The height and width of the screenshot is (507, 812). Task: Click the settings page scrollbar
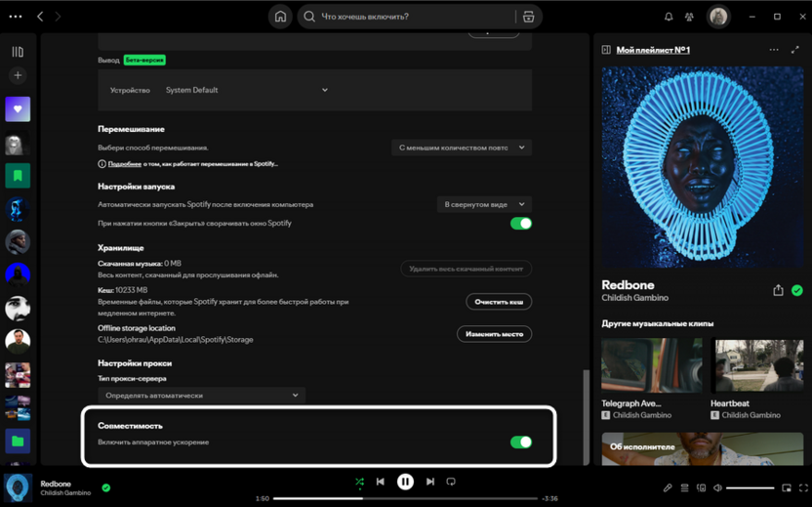(587, 417)
